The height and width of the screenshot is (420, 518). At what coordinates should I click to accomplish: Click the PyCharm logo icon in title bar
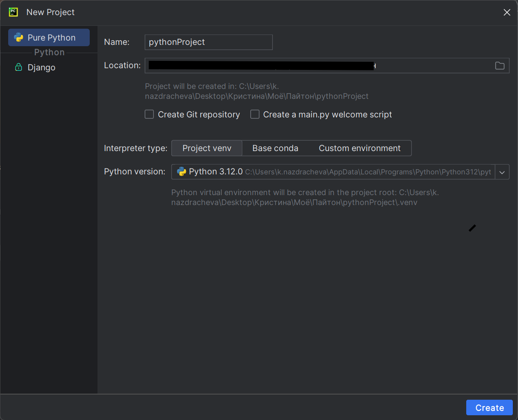13,12
